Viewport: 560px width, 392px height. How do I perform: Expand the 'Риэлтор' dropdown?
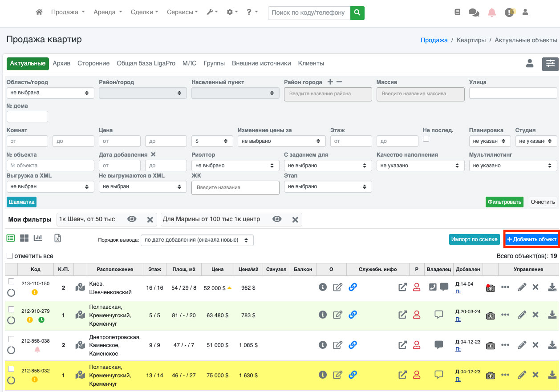tap(235, 166)
